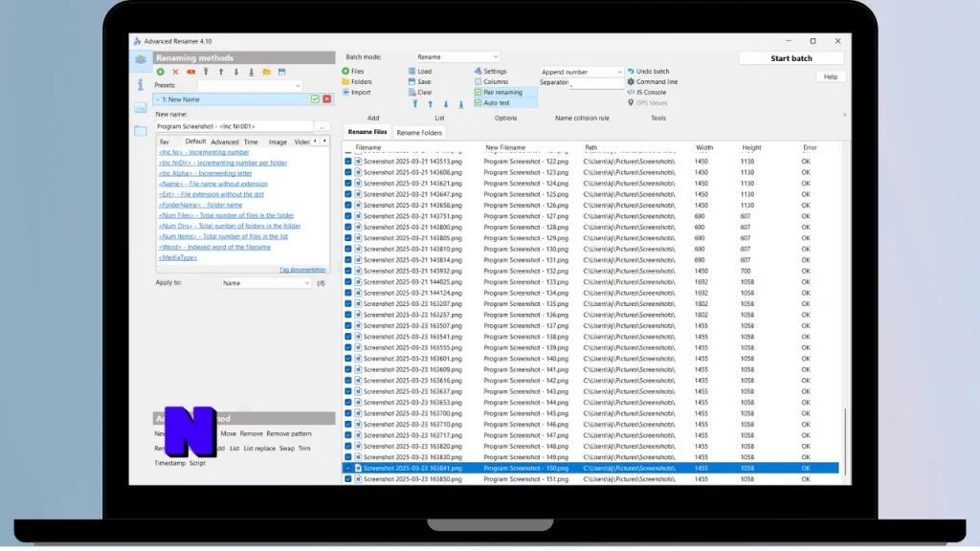Open Columns configuration

tap(491, 82)
